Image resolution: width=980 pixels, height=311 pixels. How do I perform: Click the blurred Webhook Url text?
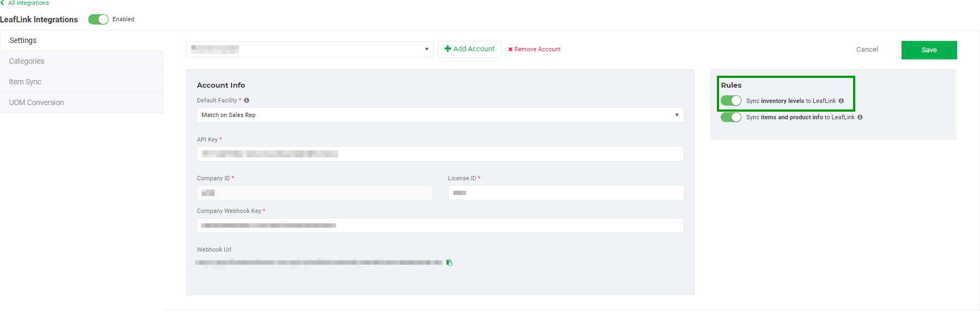319,263
